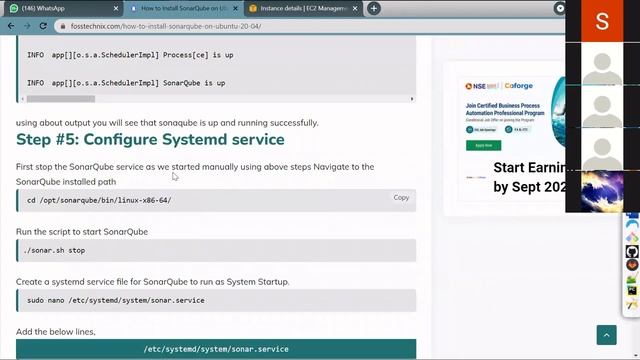Click 'using about output you will see' sentence

pyautogui.click(x=167, y=123)
